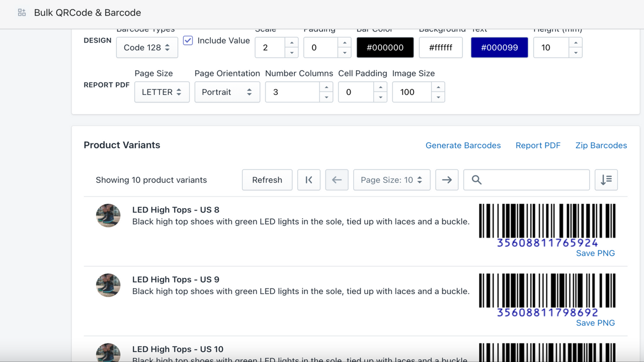Edit the #000099 Text color swatch

pos(499,47)
